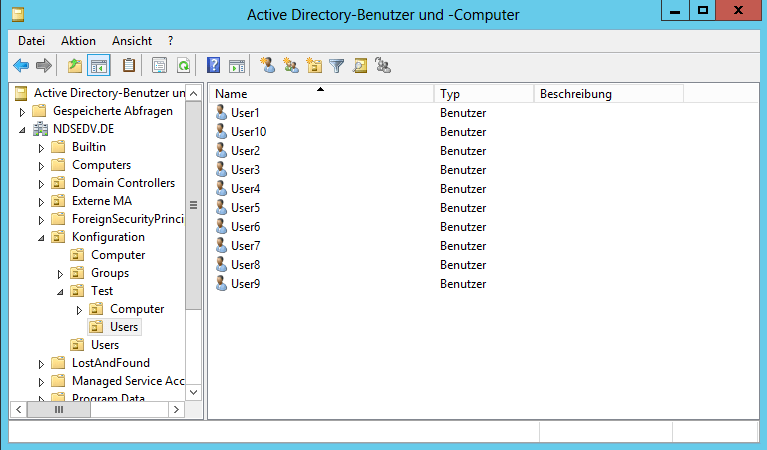Viewport: 767px width, 450px height.
Task: Expand the Groups organizational unit arrow
Action: point(61,274)
